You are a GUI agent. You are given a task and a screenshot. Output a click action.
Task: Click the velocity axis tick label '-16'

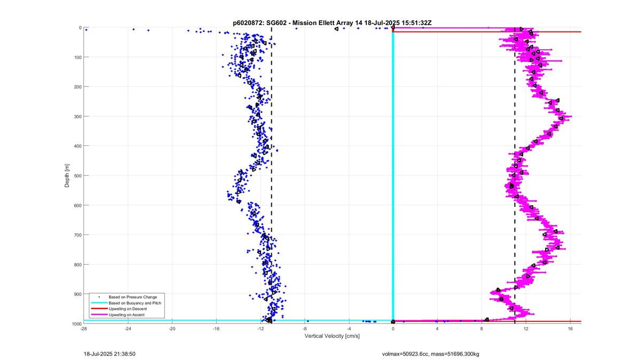216,329
